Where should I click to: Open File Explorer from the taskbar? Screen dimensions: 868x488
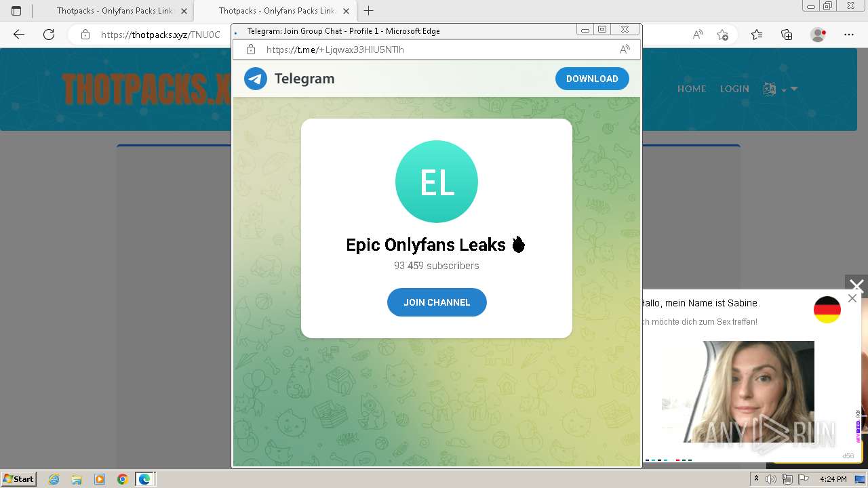(77, 479)
